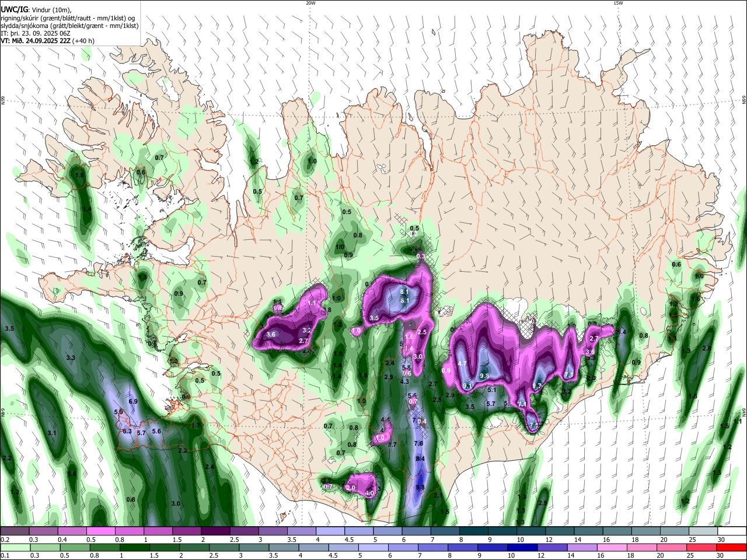Image resolution: width=747 pixels, height=560 pixels.
Task: Click the 'IT: þri. 23. 09. 2025 06Z' line
Action: point(37,33)
